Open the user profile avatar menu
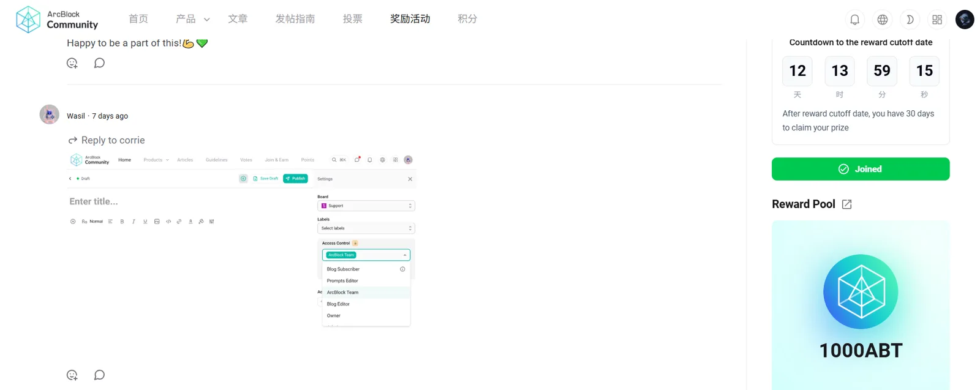980x390 pixels. click(x=965, y=20)
